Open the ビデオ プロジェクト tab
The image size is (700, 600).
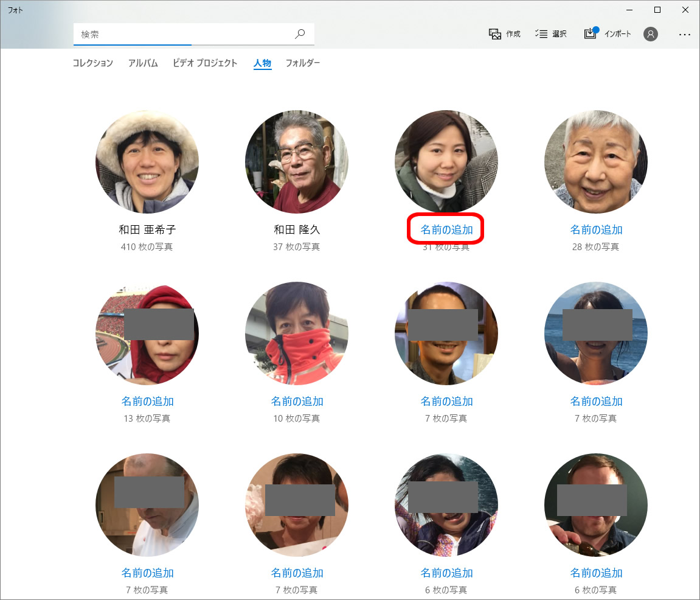coord(205,63)
